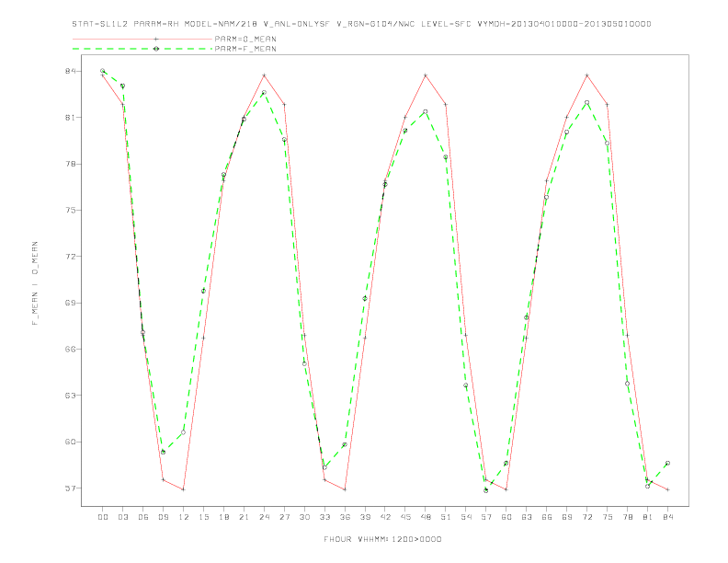Click the x-axis tick label 57
This screenshot has width=728, height=563.
coord(486,517)
